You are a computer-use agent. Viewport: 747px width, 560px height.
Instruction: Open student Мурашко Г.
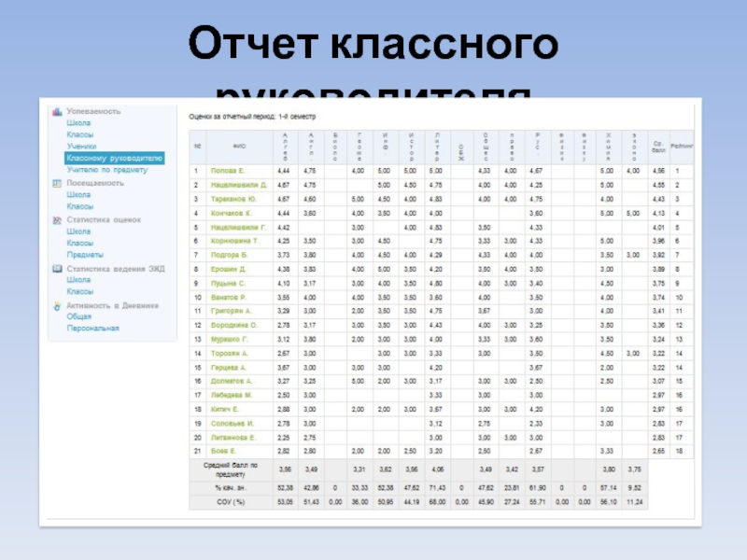point(229,340)
